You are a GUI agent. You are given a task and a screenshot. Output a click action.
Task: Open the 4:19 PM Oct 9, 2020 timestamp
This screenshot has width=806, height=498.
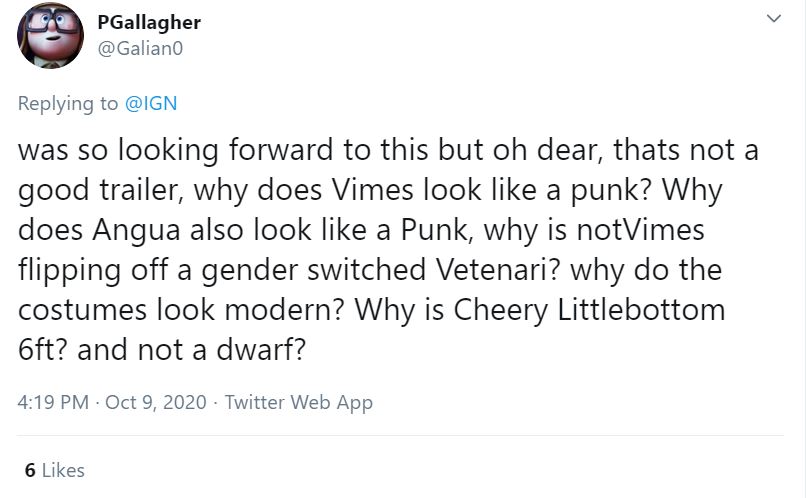(x=113, y=403)
